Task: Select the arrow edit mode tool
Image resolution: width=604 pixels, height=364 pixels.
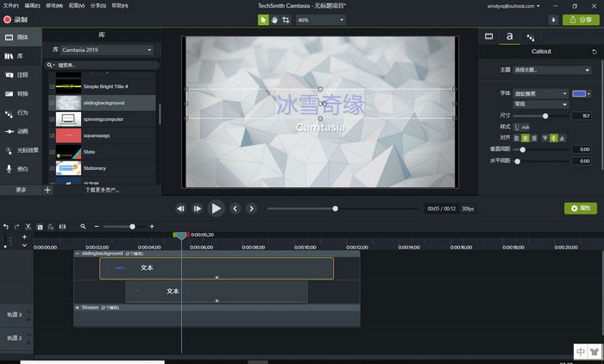Action: pyautogui.click(x=263, y=20)
